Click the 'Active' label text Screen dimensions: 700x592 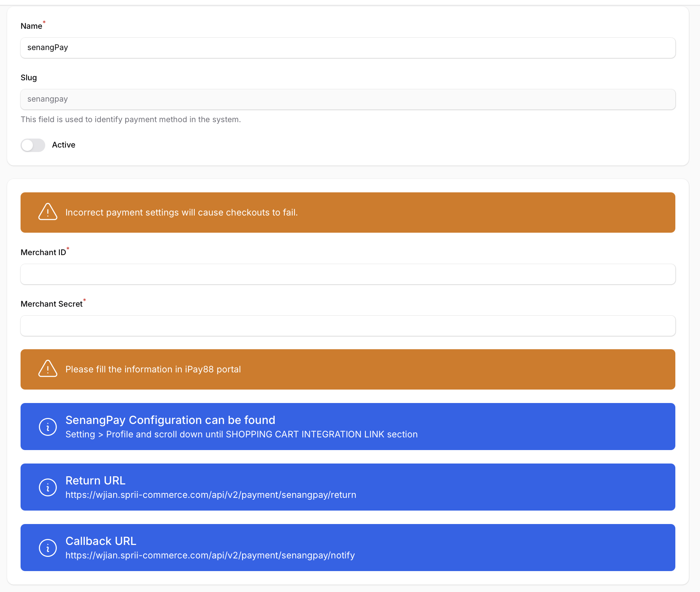[64, 145]
